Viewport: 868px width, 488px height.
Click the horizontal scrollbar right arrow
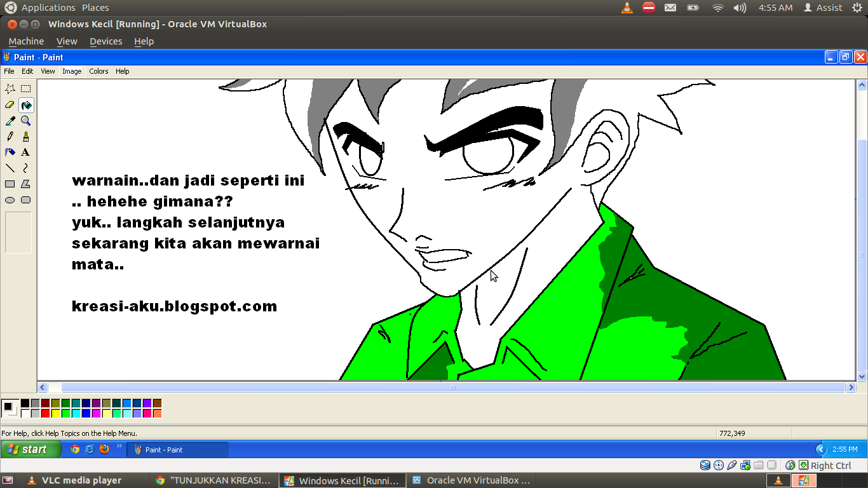(851, 387)
